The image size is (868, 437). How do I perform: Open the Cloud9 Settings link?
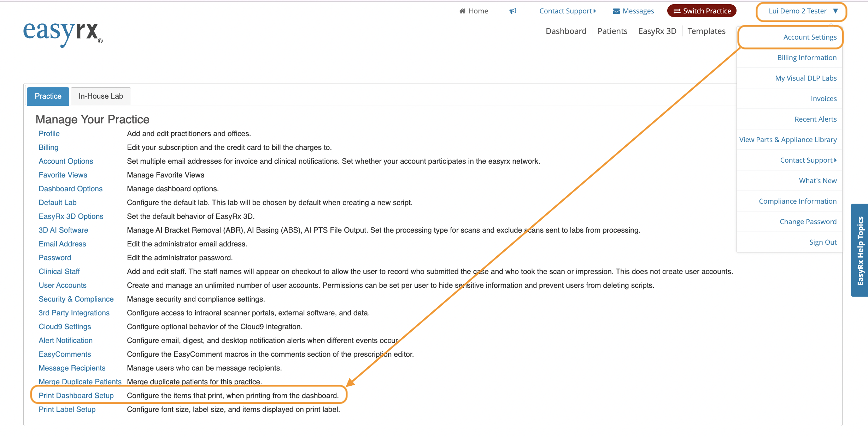point(65,327)
